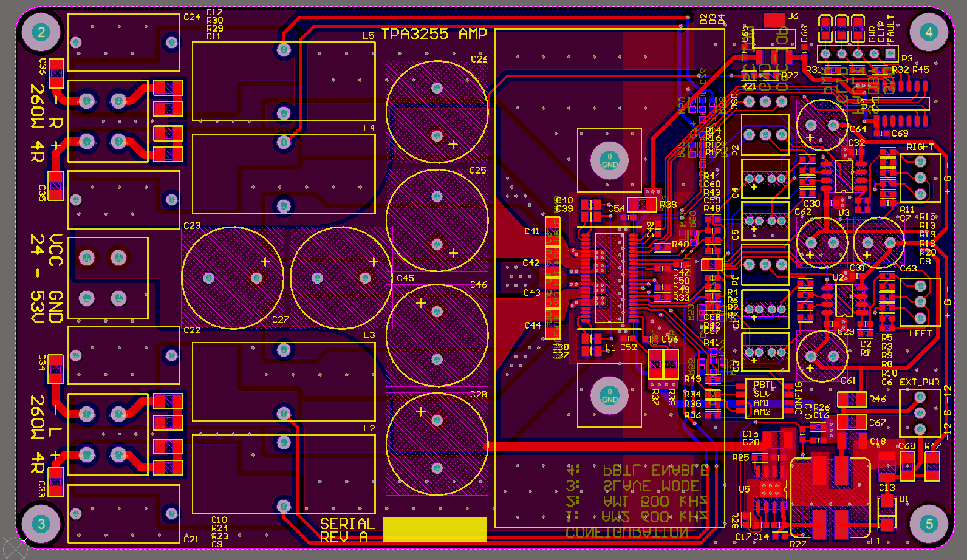Click the 260W 4R label for the R channel
The image size is (967, 560).
pyautogui.click(x=38, y=123)
